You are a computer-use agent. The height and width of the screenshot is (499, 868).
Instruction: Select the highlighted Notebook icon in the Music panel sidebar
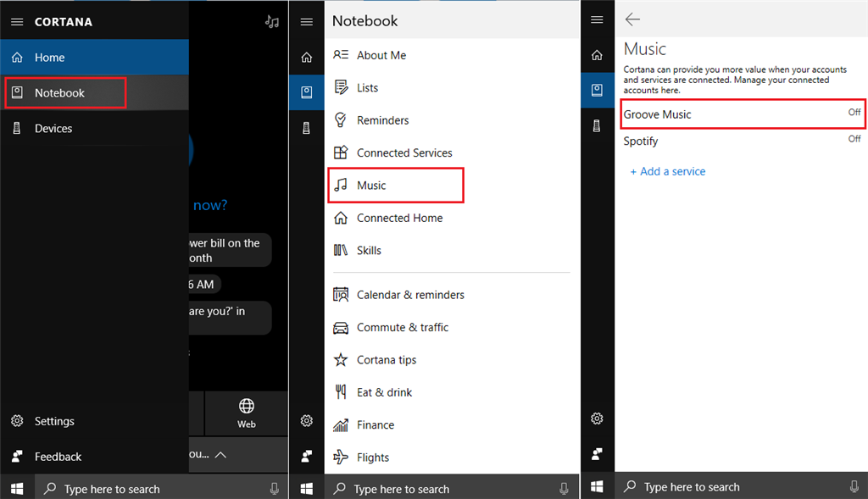pos(597,90)
